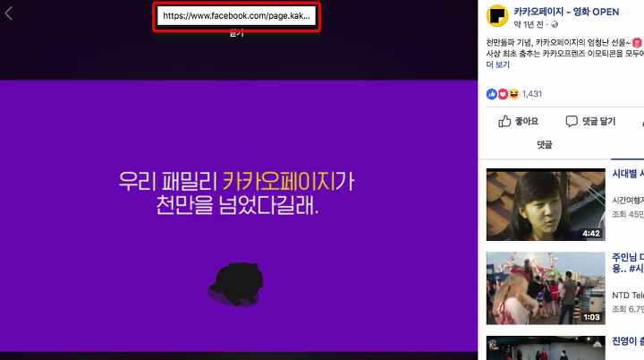
Task: Click the 약 1년 전 timestamp
Action: [x=529, y=25]
